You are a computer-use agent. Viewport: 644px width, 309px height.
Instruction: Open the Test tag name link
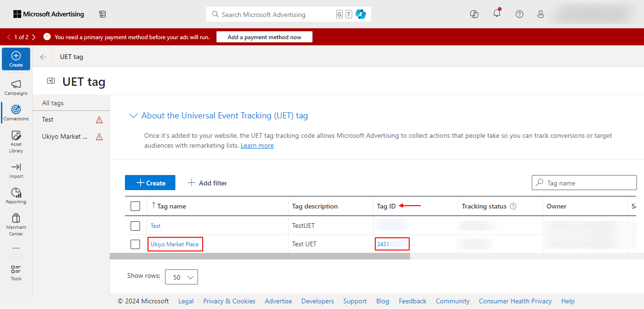click(156, 226)
